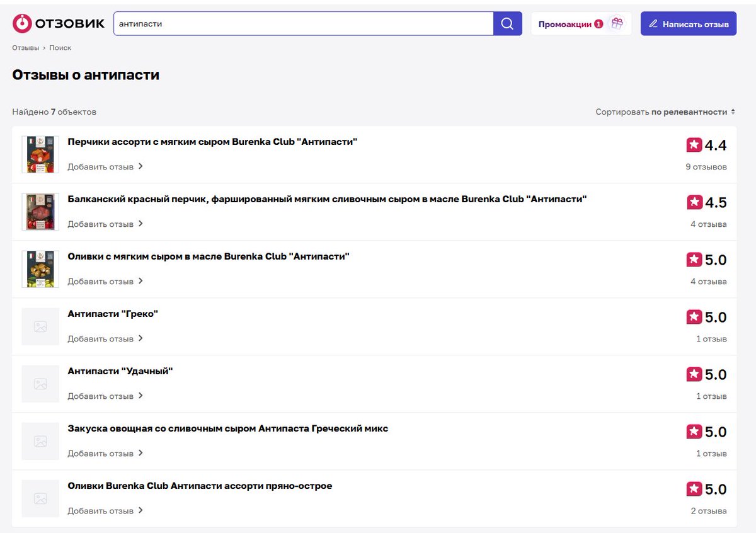Click the 4.5 rating value
756x533 pixels.
716,203
